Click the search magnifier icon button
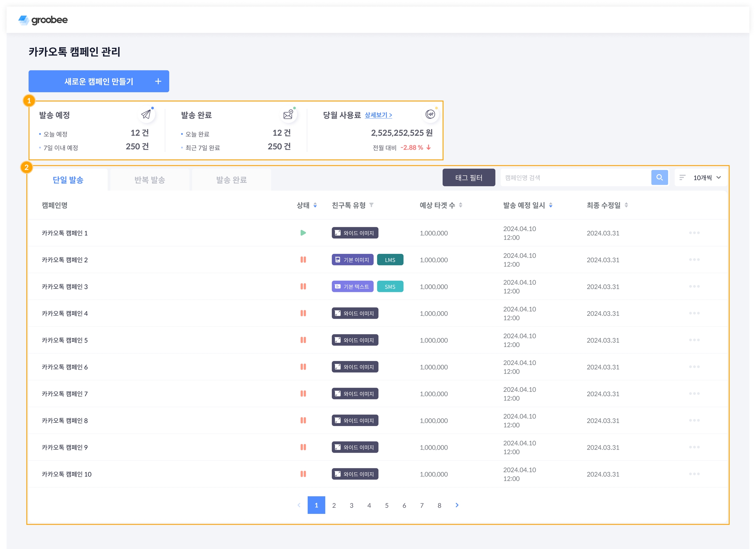756x549 pixels. [x=659, y=177]
